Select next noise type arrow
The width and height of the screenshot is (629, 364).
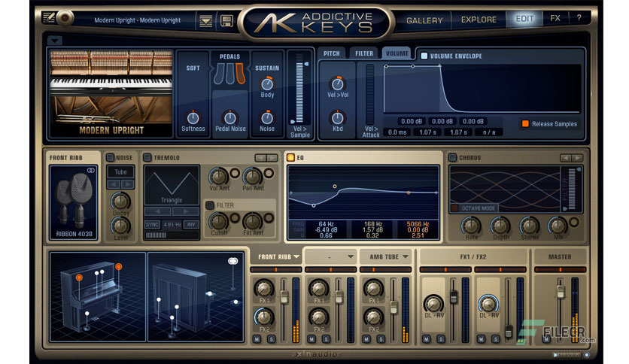pos(128,184)
